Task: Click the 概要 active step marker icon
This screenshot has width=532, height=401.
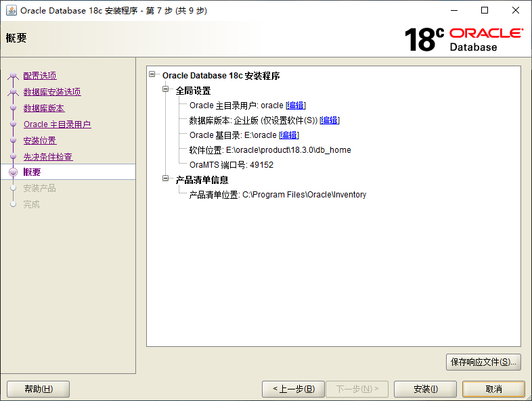Action: pyautogui.click(x=14, y=172)
